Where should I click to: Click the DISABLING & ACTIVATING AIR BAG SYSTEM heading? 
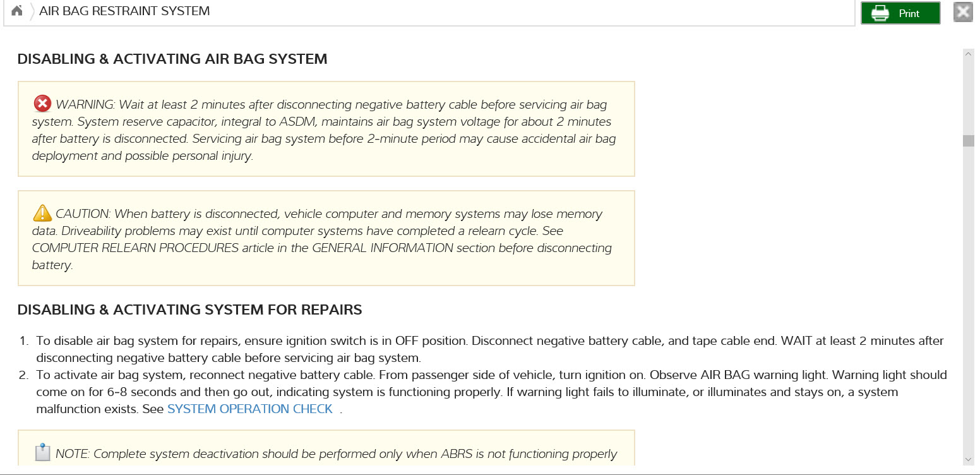point(172,59)
